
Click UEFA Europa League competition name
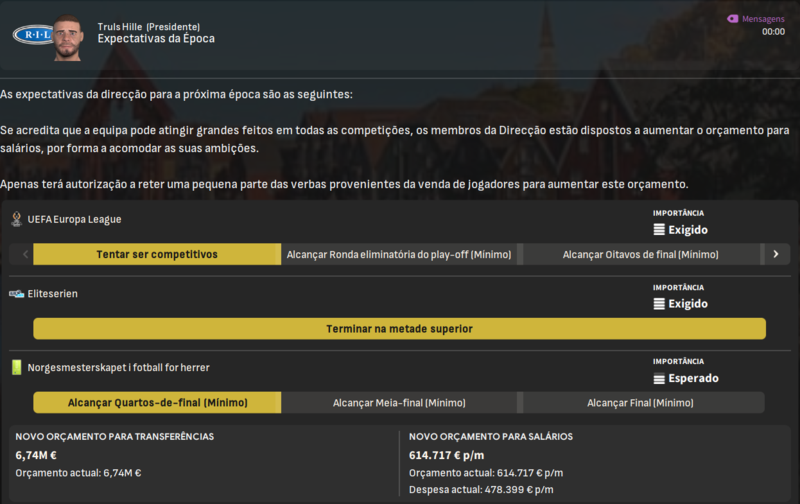[x=74, y=219]
